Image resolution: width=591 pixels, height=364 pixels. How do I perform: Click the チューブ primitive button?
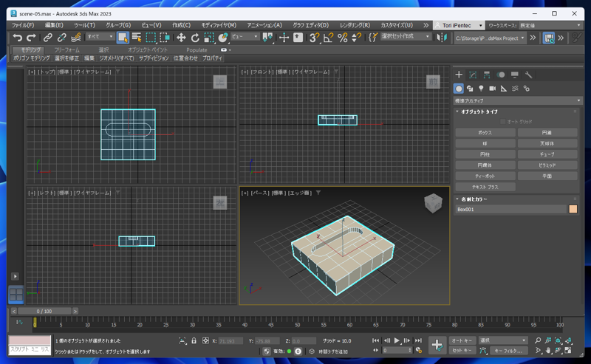[x=547, y=154]
